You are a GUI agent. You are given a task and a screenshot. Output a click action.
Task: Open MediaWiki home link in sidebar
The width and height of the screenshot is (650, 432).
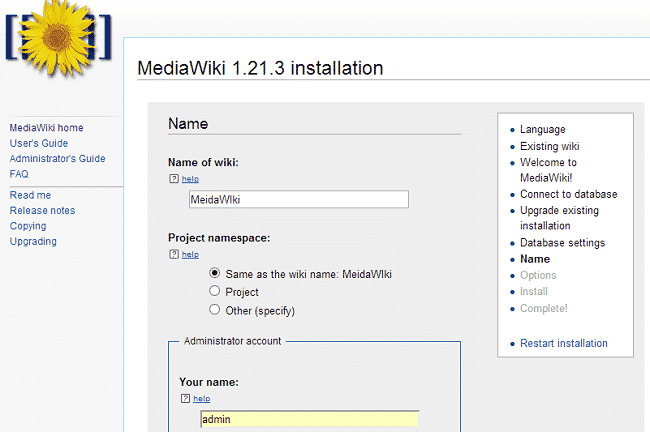pos(46,128)
